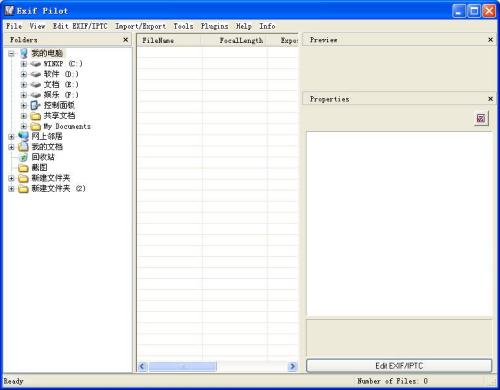The image size is (500, 390).
Task: Open the Info menu
Action: pos(267,26)
